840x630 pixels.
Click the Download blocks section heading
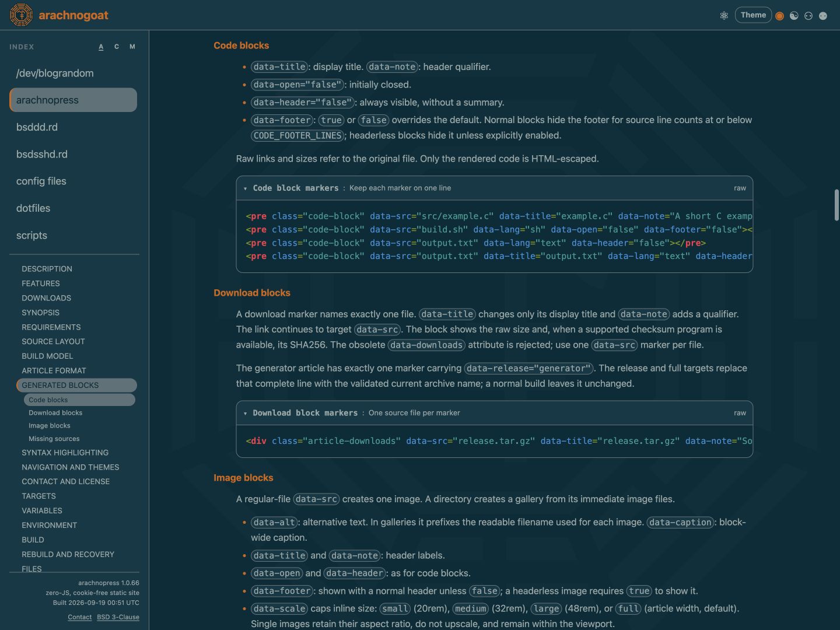click(x=252, y=293)
